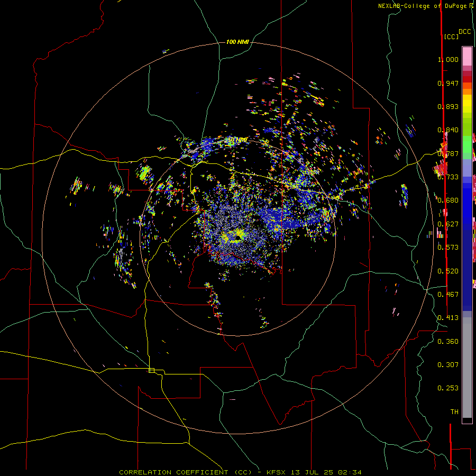Click the 0.520 scale value
The height and width of the screenshot is (476, 476).
[448, 271]
